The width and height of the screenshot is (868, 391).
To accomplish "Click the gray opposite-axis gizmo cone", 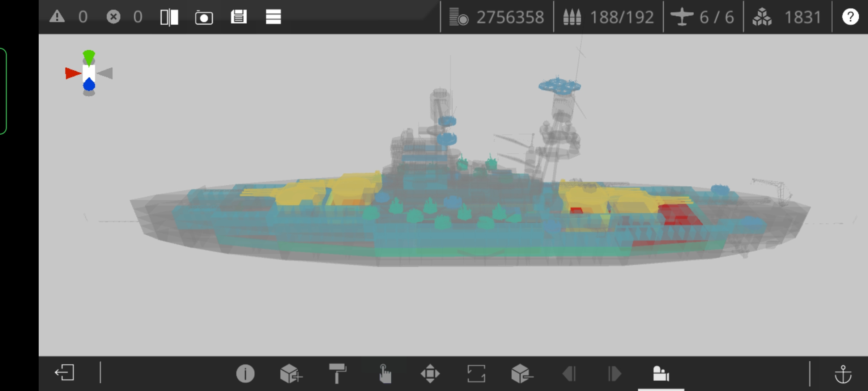I will (105, 73).
